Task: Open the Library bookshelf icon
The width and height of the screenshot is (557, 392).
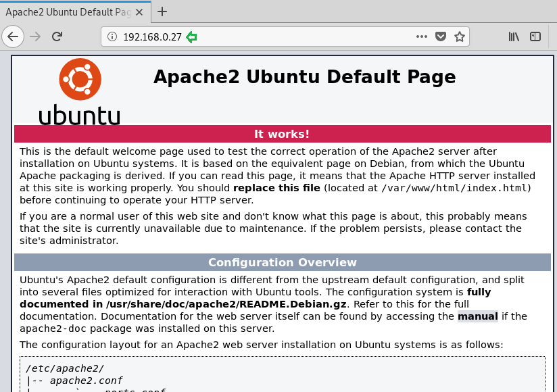Action: (514, 36)
